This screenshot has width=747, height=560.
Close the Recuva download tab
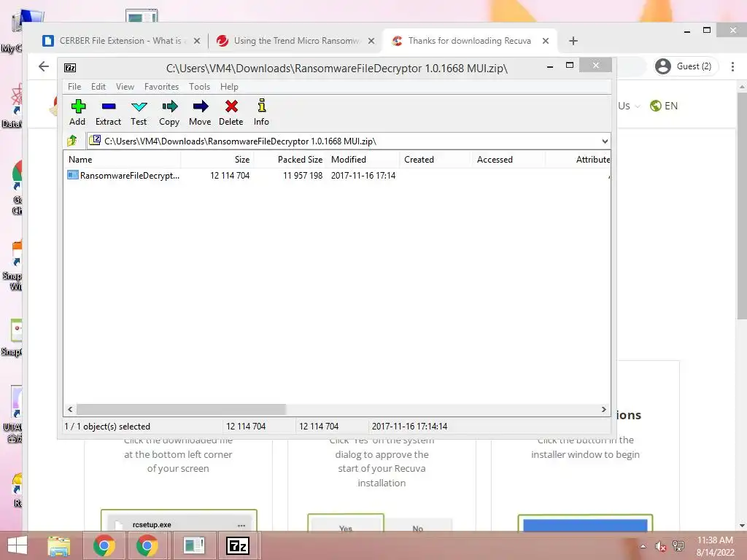pos(546,41)
